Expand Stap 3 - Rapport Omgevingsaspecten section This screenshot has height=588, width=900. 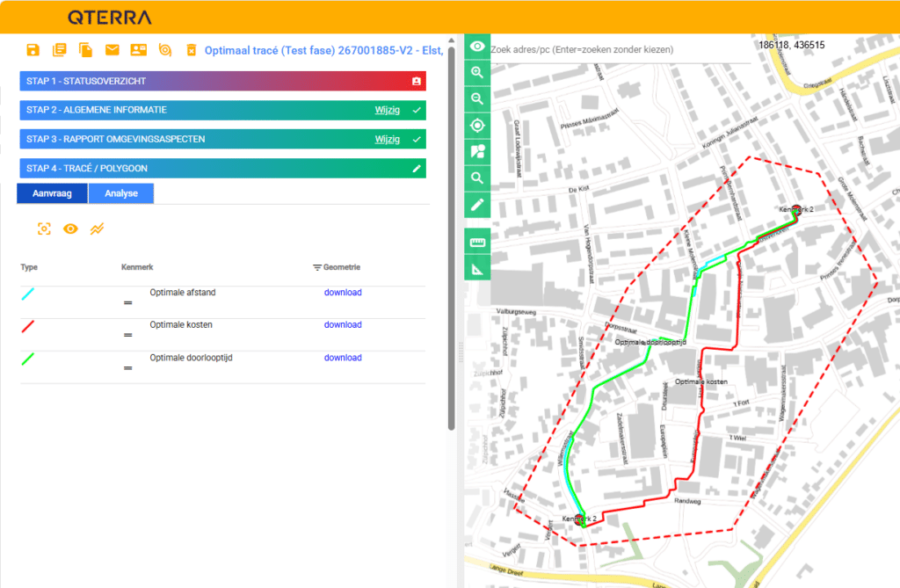click(222, 140)
